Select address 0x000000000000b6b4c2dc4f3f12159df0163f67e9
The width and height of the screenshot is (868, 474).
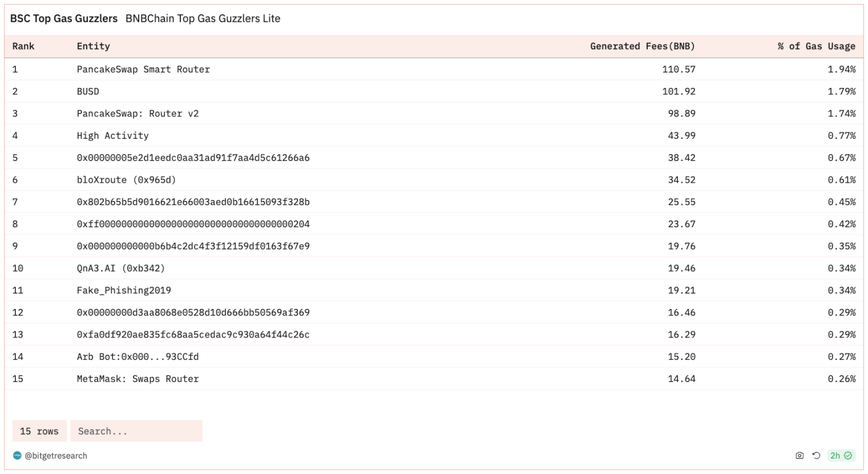193,246
